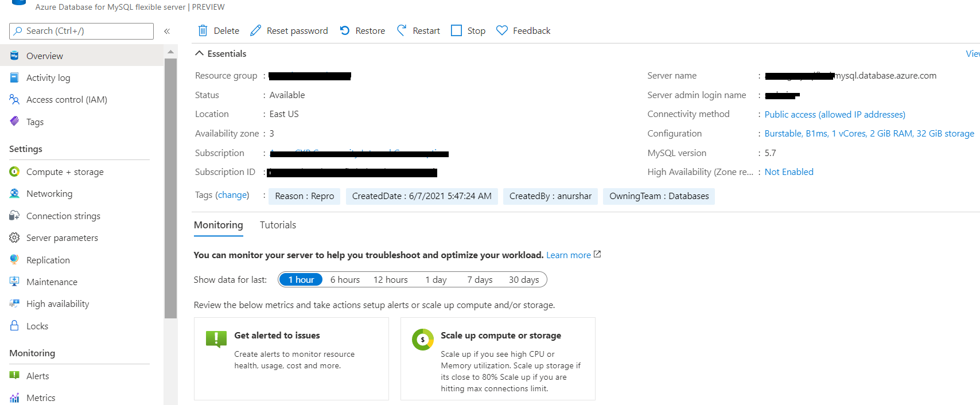This screenshot has width=980, height=405.
Task: Click the dollar donut icon on Scale up card
Action: point(423,340)
